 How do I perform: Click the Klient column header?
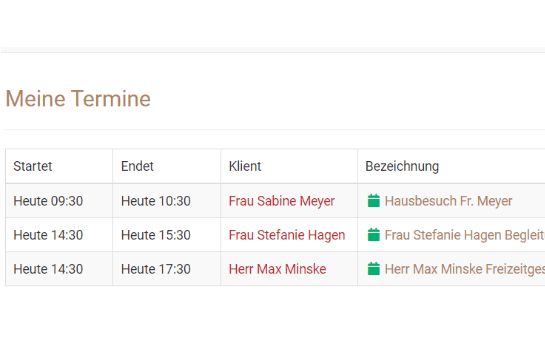pos(245,166)
